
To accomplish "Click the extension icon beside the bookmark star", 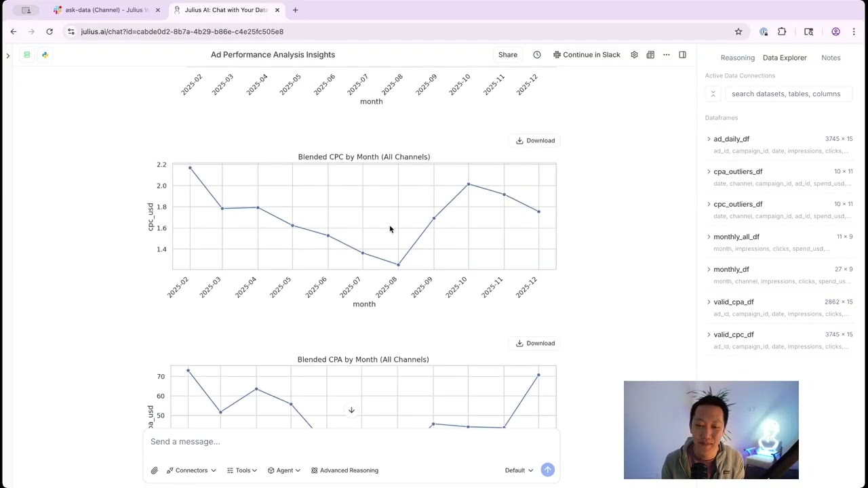I will [764, 32].
